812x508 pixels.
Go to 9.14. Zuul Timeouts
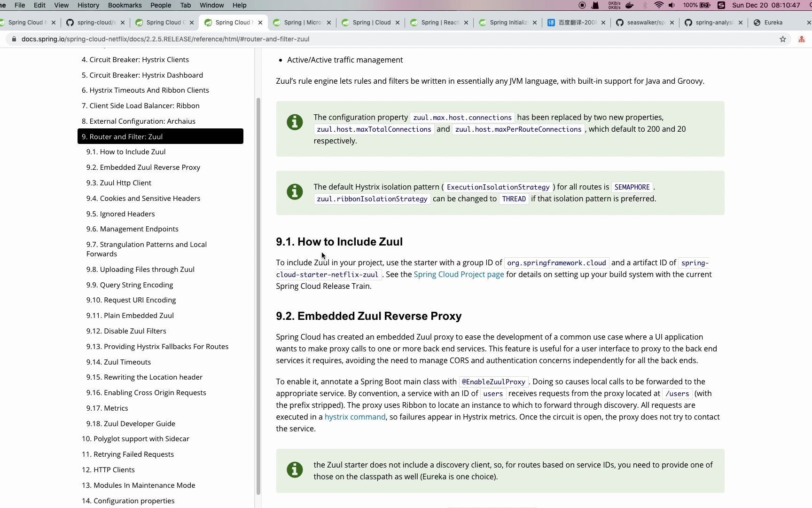[118, 362]
